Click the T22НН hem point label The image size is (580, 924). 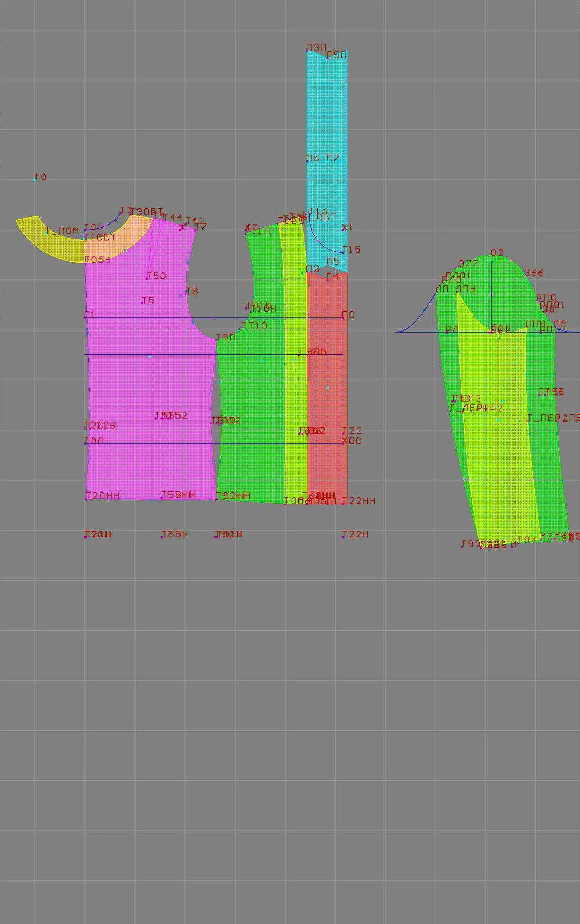pyautogui.click(x=359, y=501)
